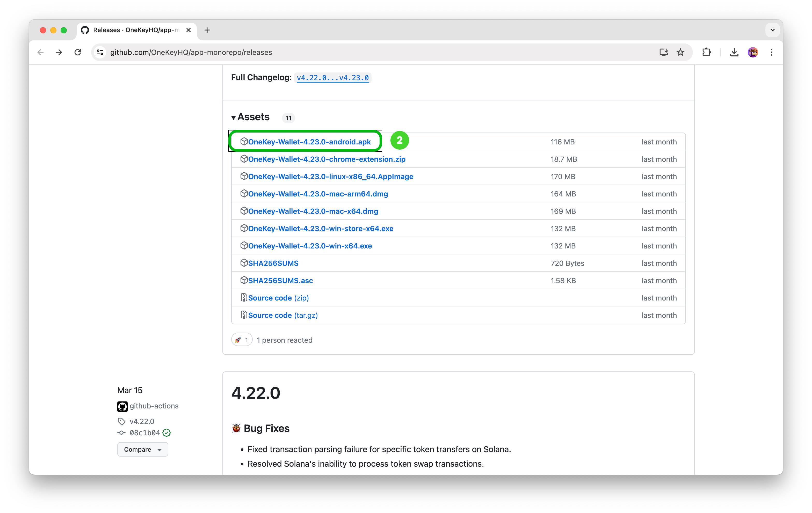Click the package icon beside win-x64.exe

[244, 246]
